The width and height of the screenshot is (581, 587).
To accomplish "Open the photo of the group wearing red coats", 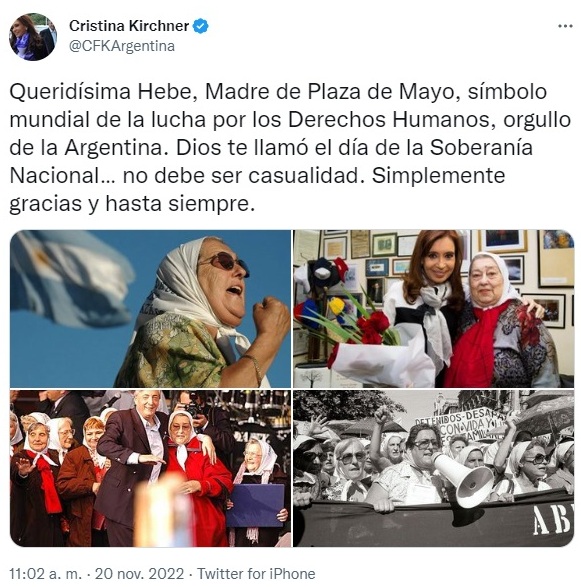I will point(150,468).
